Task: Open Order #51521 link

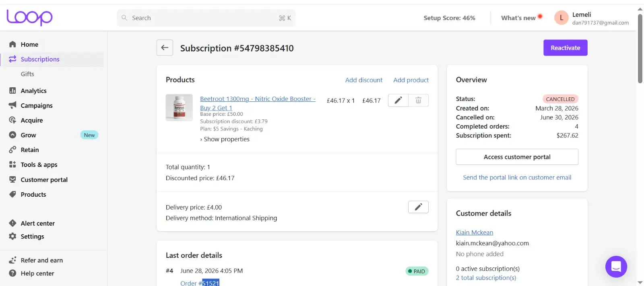Action: (x=200, y=283)
